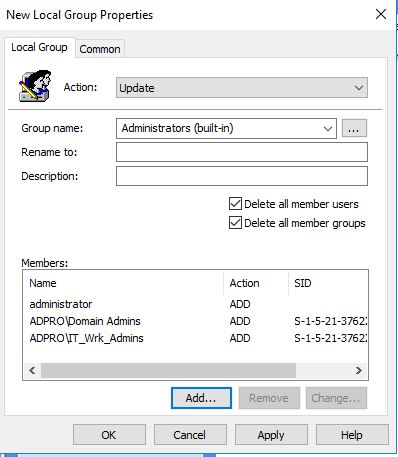
Task: Open the Action dropdown showing Update
Action: 242,88
